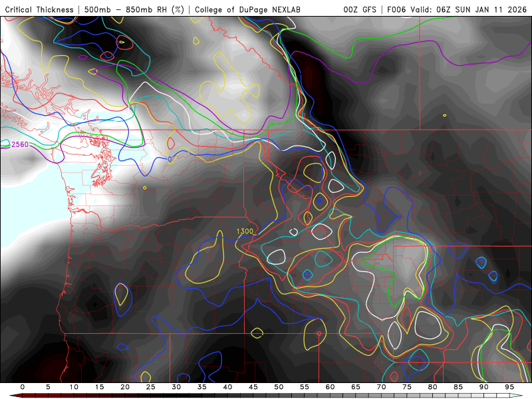Click the "95" tick on the colorbar
532x399 pixels.
509,387
